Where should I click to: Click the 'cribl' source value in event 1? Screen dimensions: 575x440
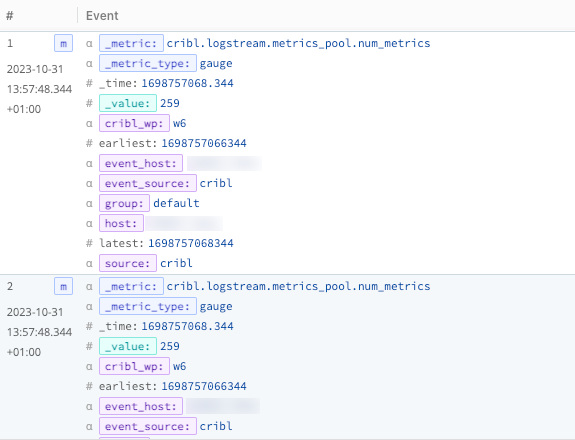(176, 263)
